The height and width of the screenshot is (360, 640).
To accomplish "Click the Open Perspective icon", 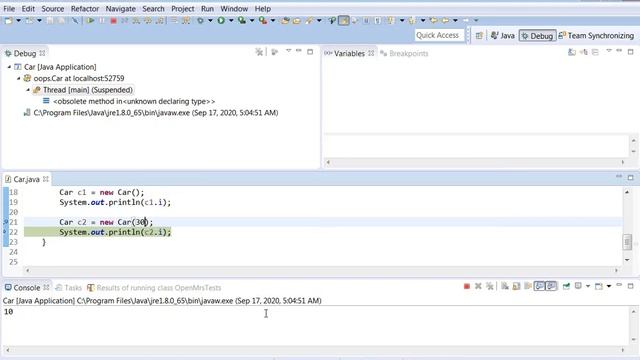I will 479,36.
